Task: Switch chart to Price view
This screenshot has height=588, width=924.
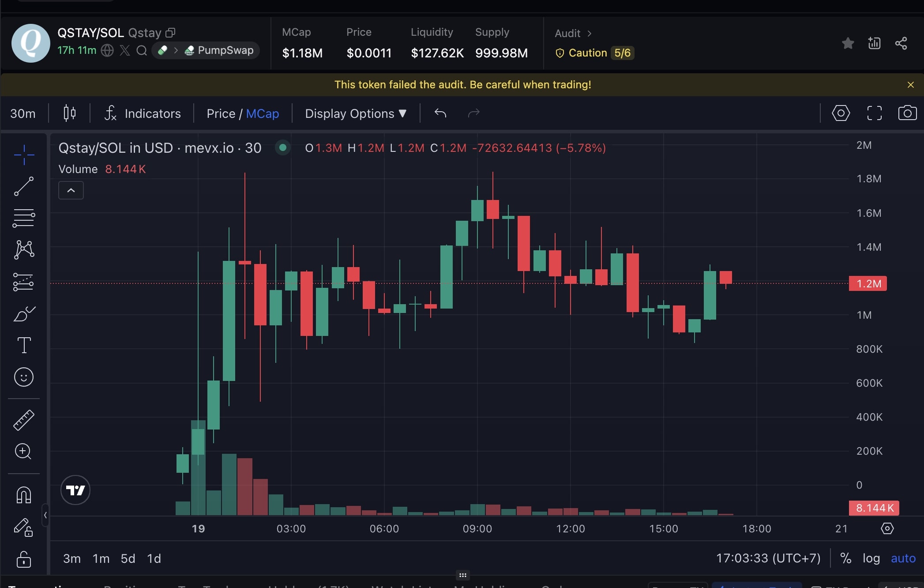Action: pyautogui.click(x=221, y=113)
